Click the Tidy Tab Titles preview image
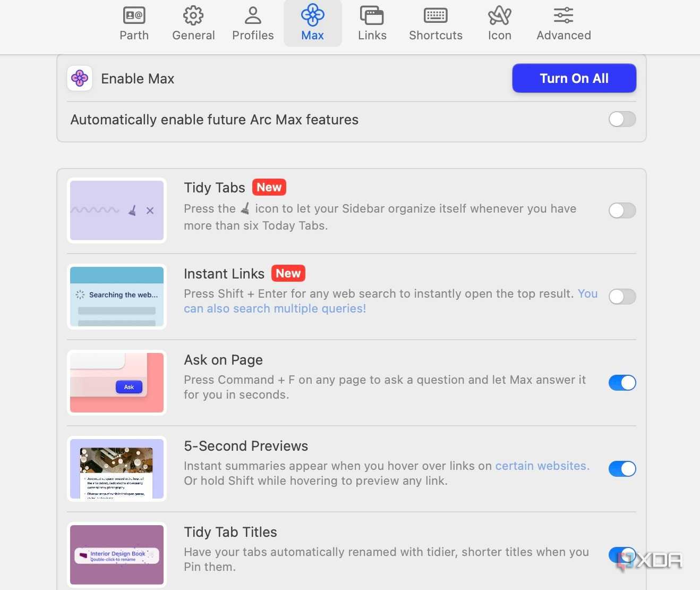 tap(117, 555)
